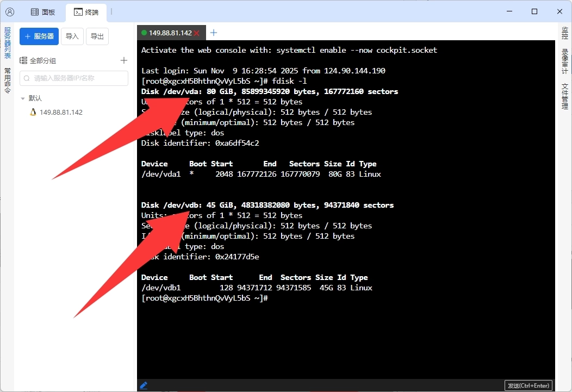The height and width of the screenshot is (392, 572).
Task: Open the user account profile icon
Action: 9,11
